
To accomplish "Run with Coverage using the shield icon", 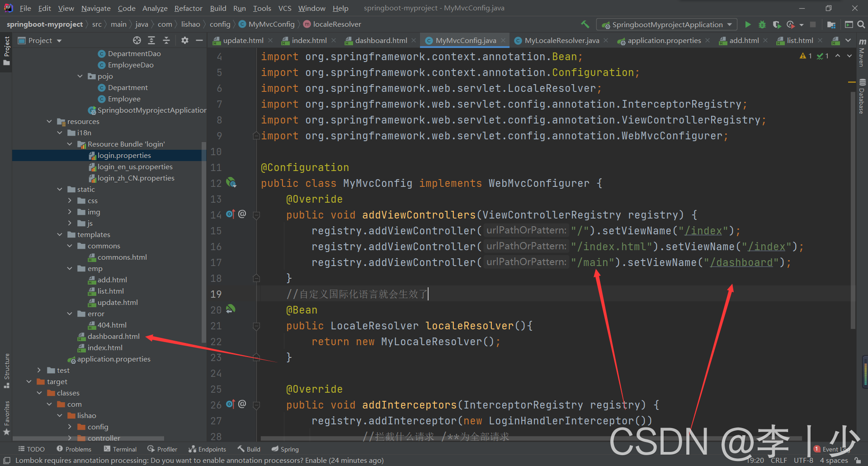I will point(778,24).
